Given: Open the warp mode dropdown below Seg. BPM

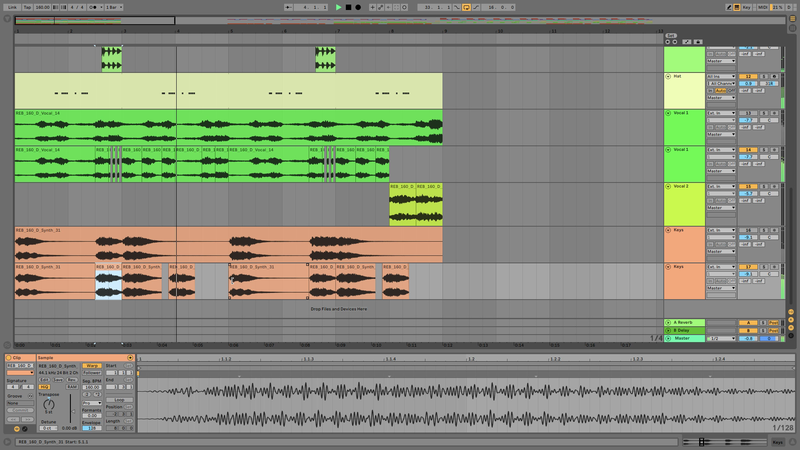Looking at the screenshot, I should tap(92, 403).
